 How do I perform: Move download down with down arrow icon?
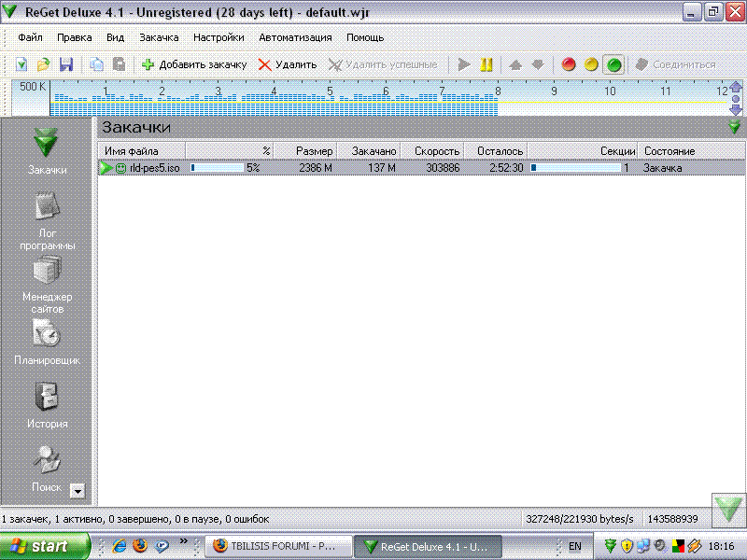(x=538, y=64)
